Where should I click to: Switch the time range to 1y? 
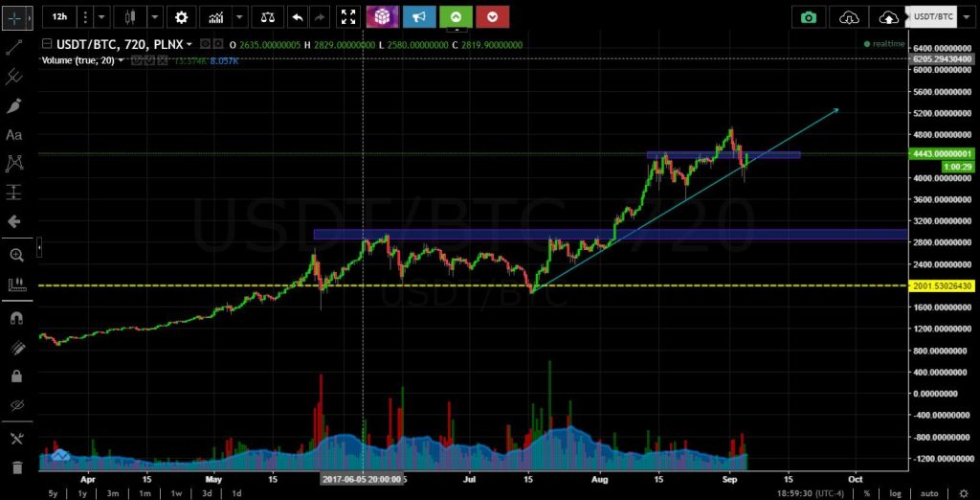(82, 492)
